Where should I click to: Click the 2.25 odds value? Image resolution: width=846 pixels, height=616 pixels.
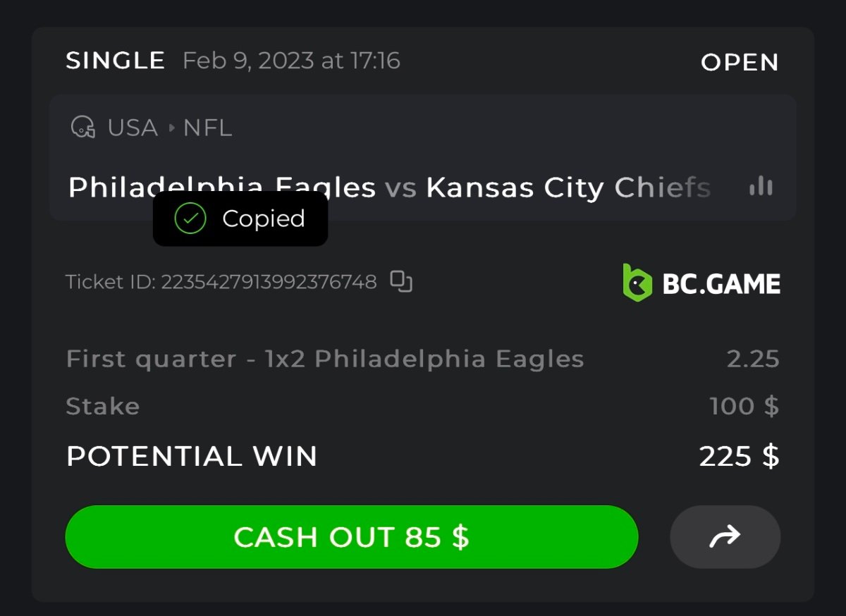[753, 359]
